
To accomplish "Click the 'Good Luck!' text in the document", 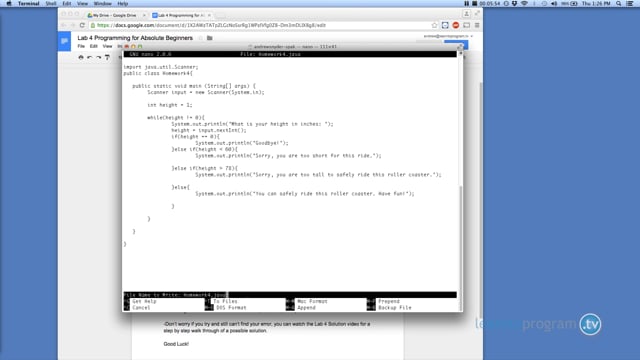I will click(176, 344).
